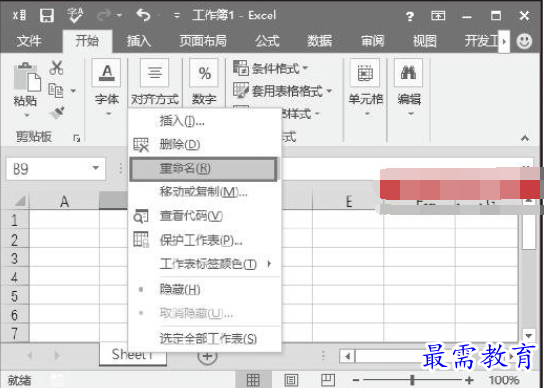Click the Paste clipboard icon
The image size is (544, 388).
pos(27,78)
